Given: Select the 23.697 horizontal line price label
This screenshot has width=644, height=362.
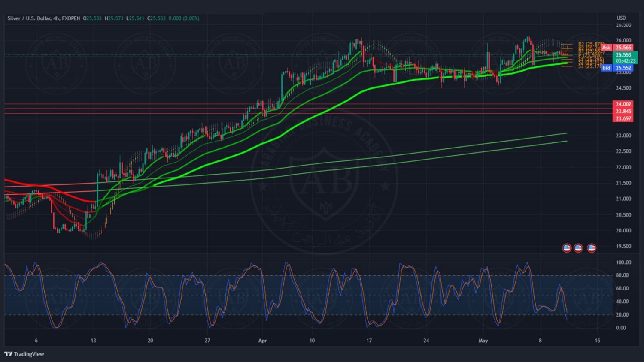Looking at the screenshot, I should (x=623, y=119).
